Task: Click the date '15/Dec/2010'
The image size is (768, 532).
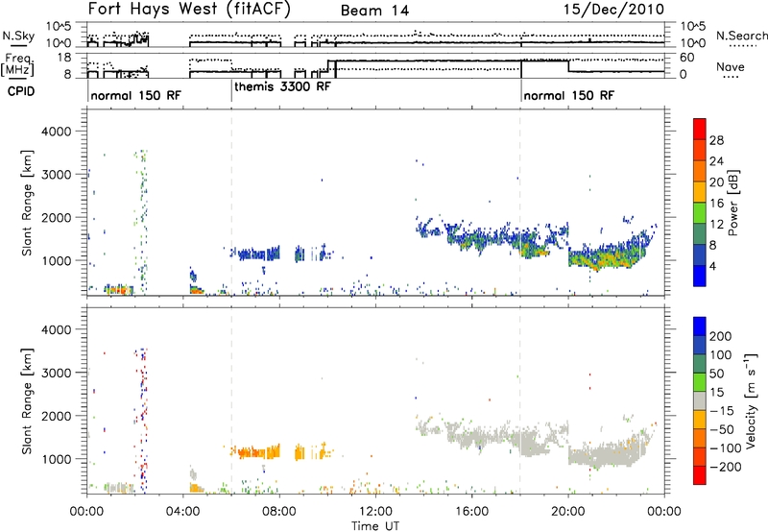Action: 614,10
